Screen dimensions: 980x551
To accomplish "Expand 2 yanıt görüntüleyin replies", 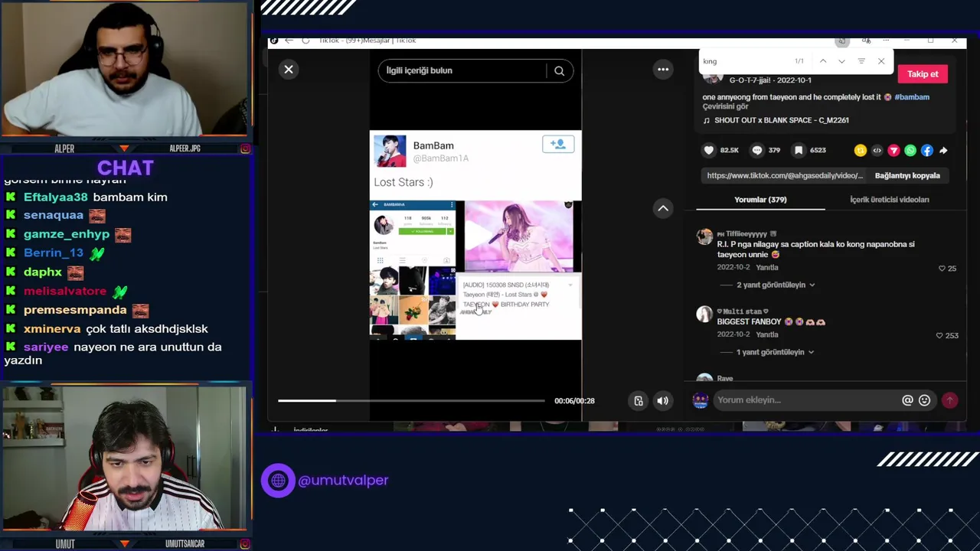I will point(776,285).
